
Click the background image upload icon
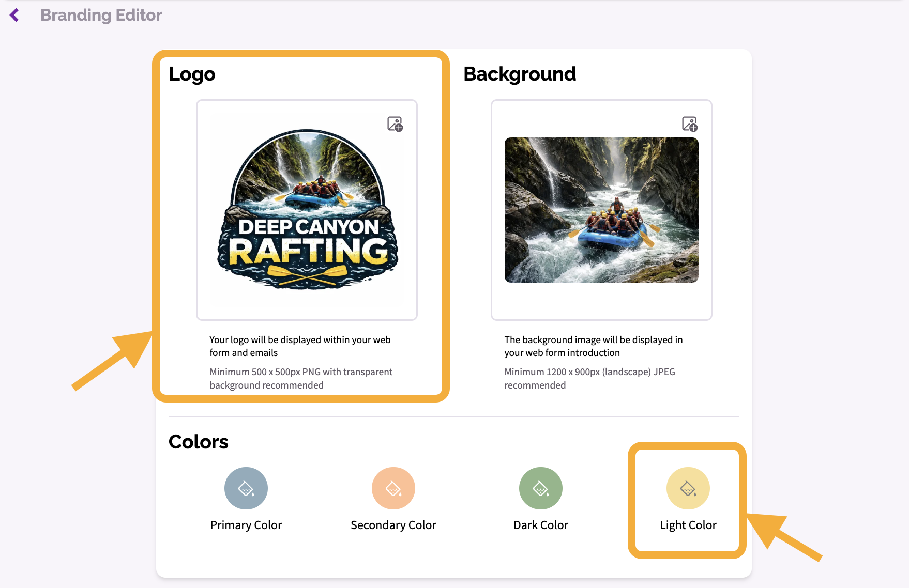click(x=690, y=124)
